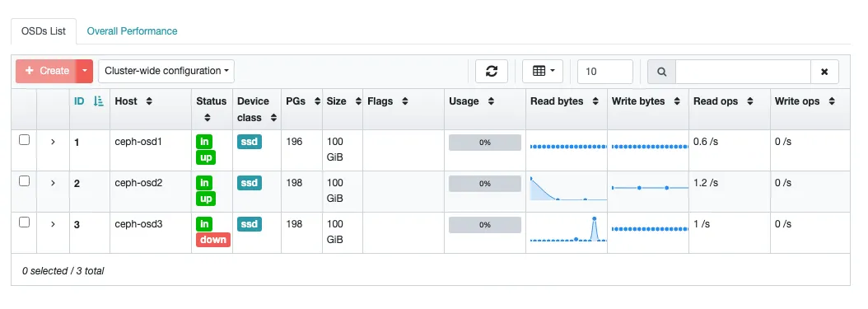Click the up badge in ceph-osd1 row
This screenshot has height=309, width=868.
click(x=205, y=158)
